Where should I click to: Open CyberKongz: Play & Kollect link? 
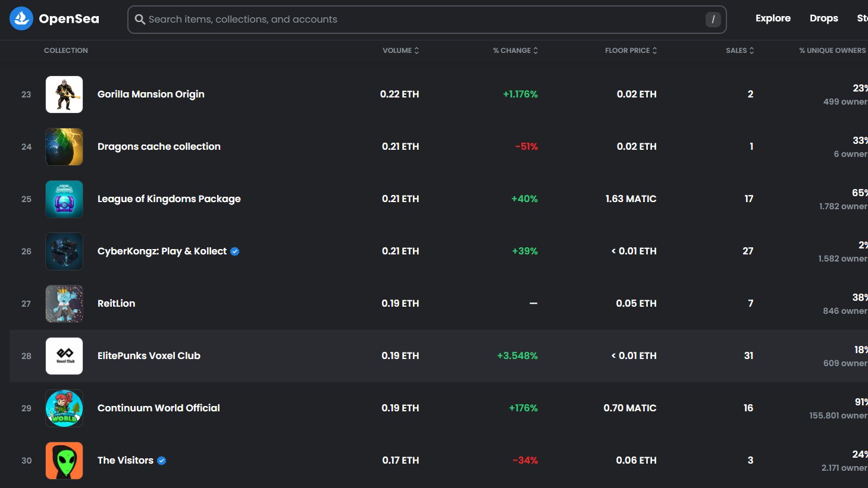(x=162, y=251)
